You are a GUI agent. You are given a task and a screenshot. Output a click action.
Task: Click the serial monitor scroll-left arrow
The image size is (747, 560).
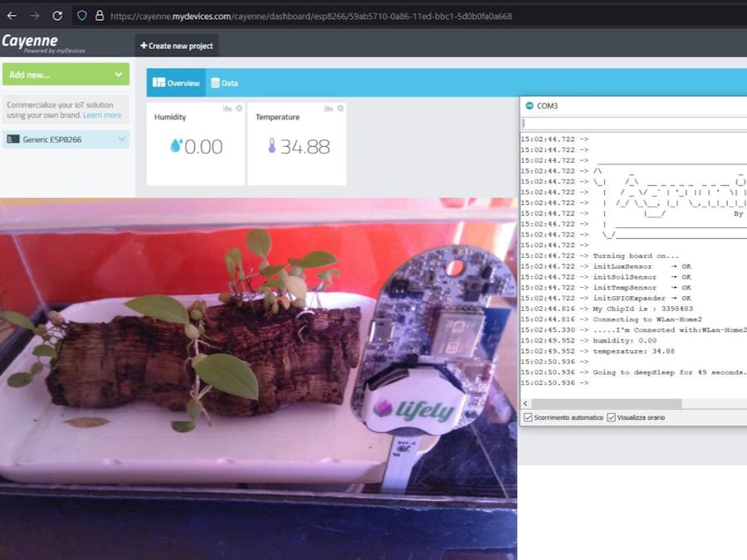pos(525,404)
